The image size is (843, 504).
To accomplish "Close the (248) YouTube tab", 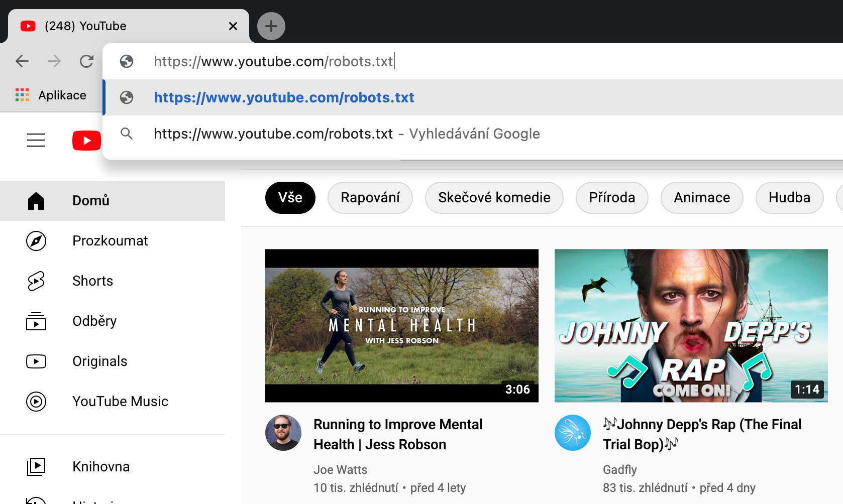I will (233, 26).
